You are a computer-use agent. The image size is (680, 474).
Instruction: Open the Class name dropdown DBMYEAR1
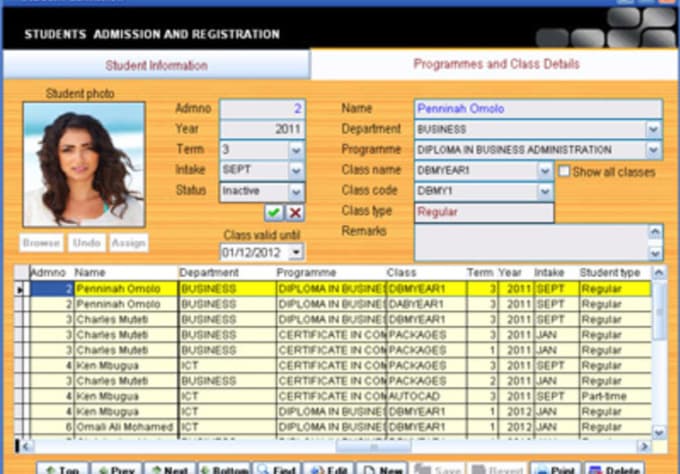pyautogui.click(x=545, y=170)
